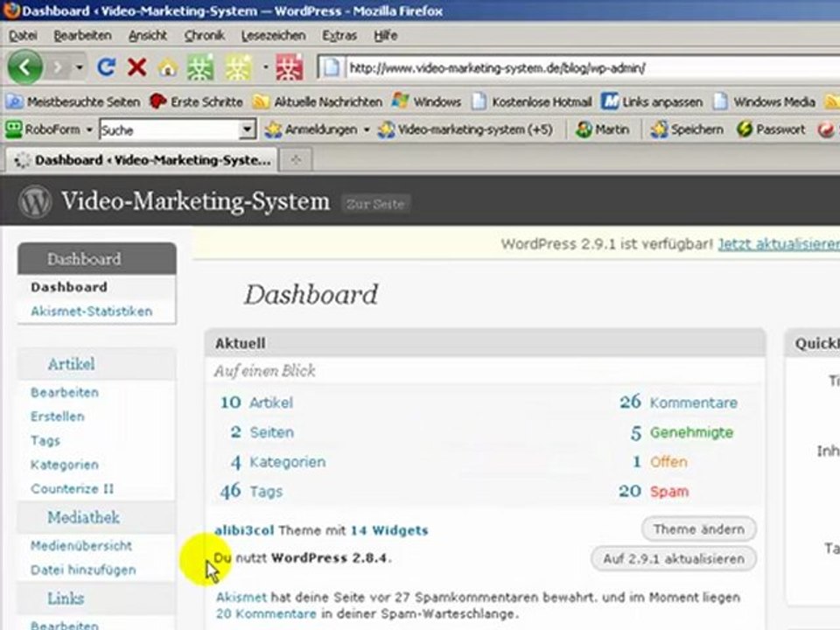840x630 pixels.
Task: Click Auf 2.9.1 aktualisieren button
Action: (674, 559)
